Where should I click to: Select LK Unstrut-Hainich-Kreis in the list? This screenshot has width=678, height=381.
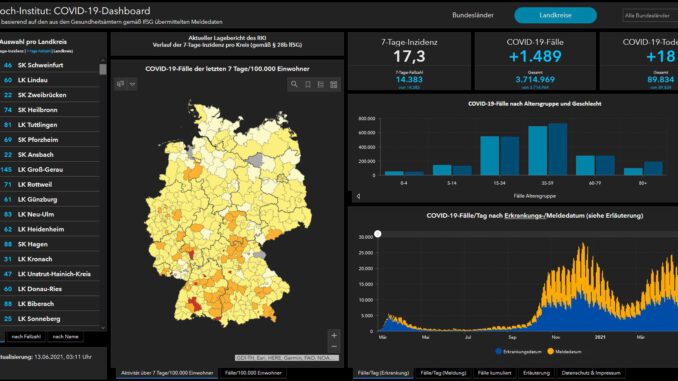[x=50, y=274]
